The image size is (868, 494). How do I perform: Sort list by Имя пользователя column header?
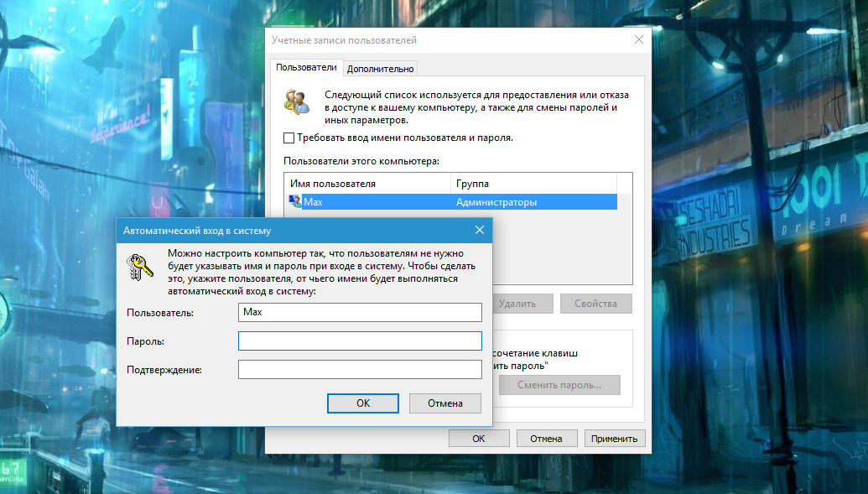tap(367, 184)
